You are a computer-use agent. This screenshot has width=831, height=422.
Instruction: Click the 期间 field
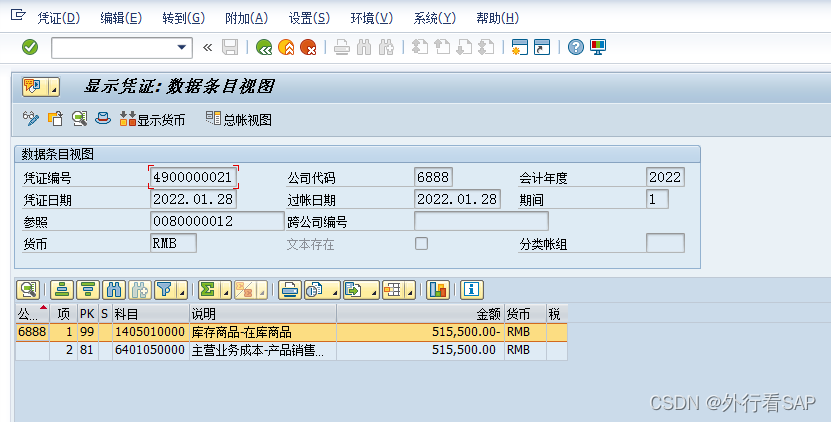pos(657,199)
